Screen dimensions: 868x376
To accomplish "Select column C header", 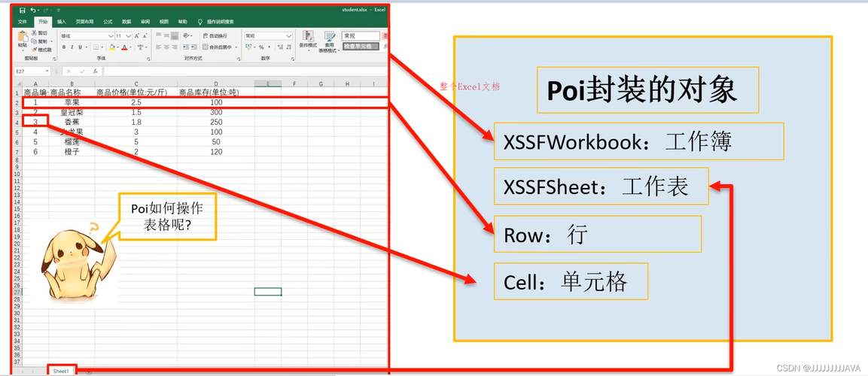I will click(x=136, y=83).
